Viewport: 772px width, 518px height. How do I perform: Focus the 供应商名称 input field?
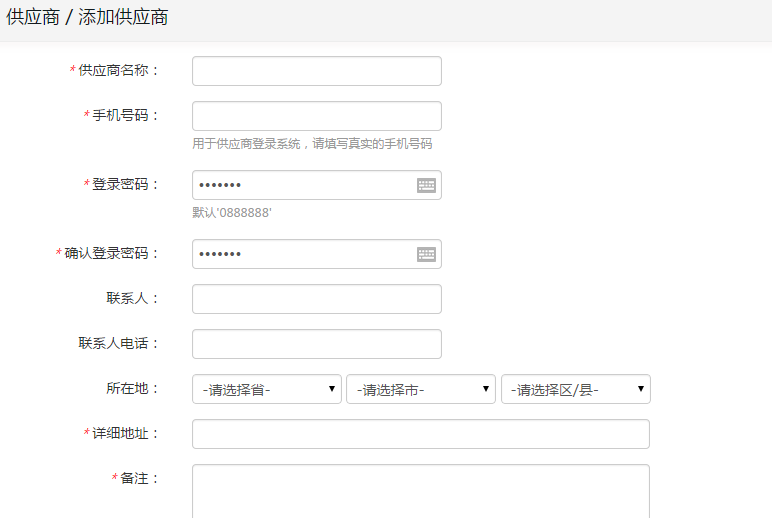point(316,71)
